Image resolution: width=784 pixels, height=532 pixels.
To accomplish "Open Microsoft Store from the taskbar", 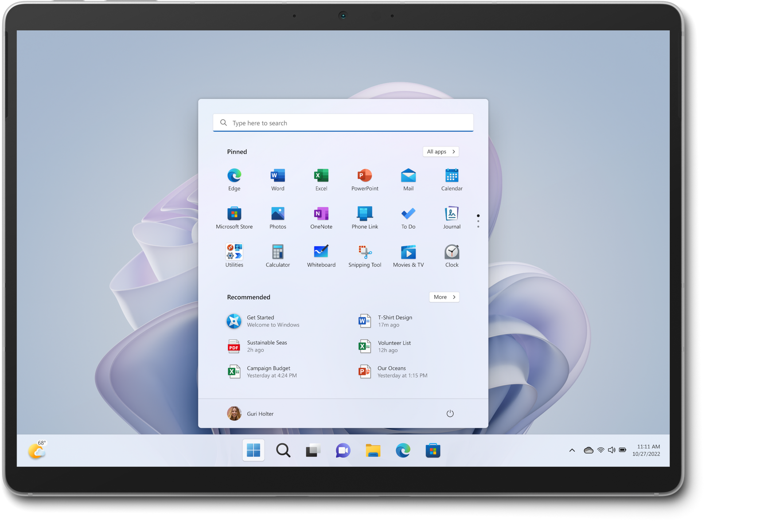I will (433, 450).
